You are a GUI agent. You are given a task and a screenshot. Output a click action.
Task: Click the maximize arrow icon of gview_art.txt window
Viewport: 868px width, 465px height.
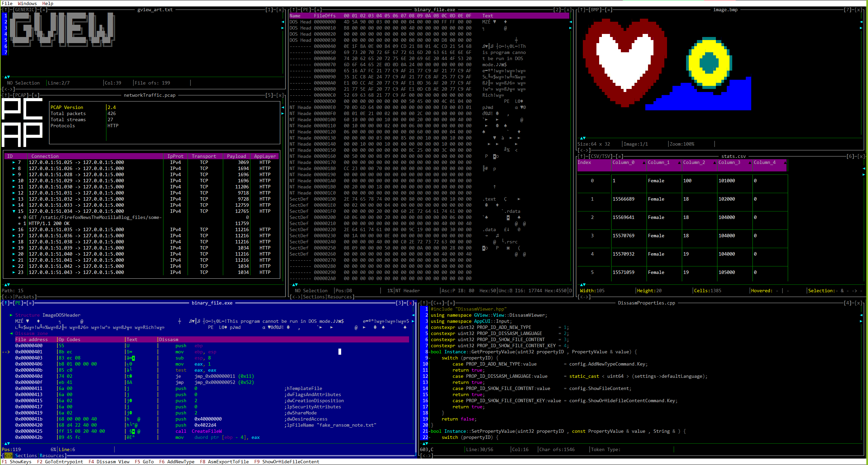[6, 10]
